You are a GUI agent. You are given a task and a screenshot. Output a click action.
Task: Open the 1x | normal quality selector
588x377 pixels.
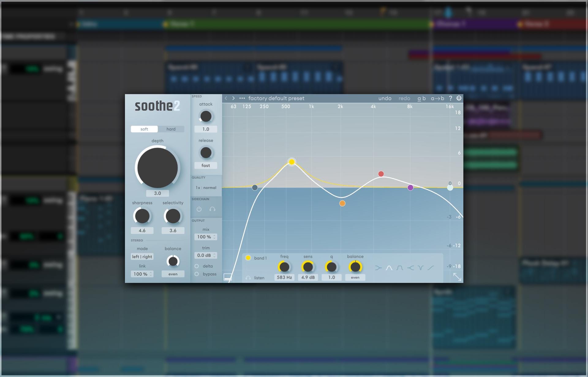pos(206,188)
